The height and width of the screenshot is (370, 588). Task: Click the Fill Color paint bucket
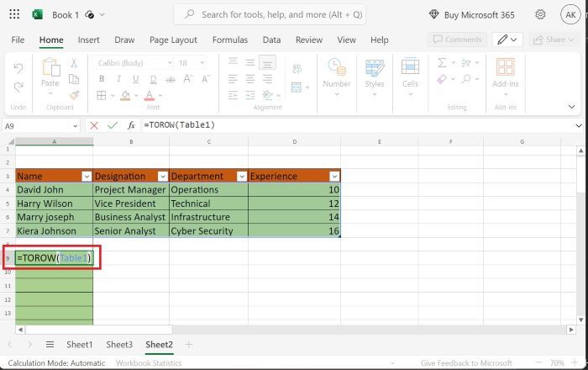[x=125, y=96]
